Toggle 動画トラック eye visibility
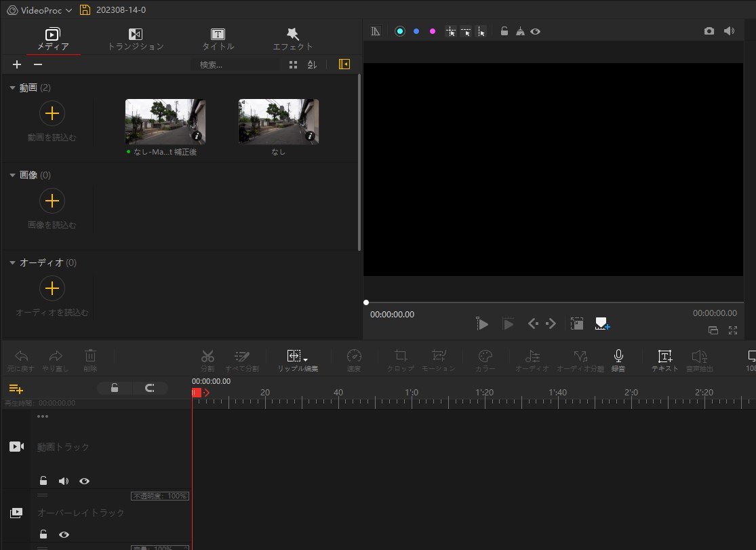Viewport: 756px width, 550px height. pyautogui.click(x=84, y=481)
